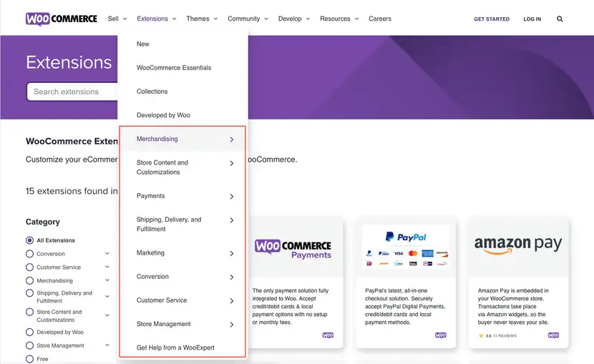Open the PayPal extension card

click(406, 282)
